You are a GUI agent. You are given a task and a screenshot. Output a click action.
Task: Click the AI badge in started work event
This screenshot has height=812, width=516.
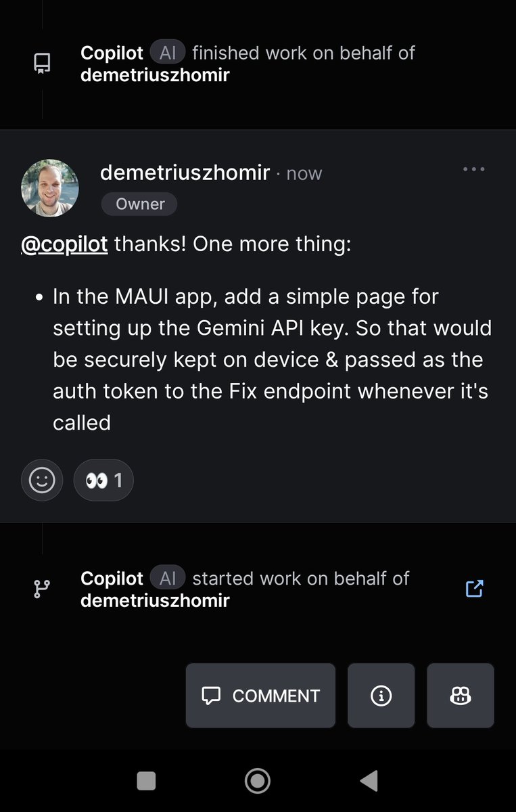coord(167,579)
